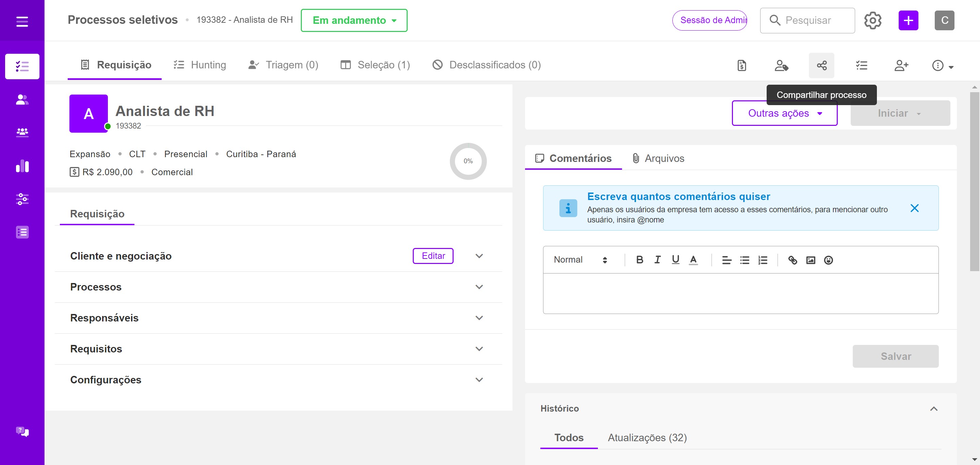The image size is (980, 465).
Task: Open the Em andamento status dropdown
Action: (x=354, y=20)
